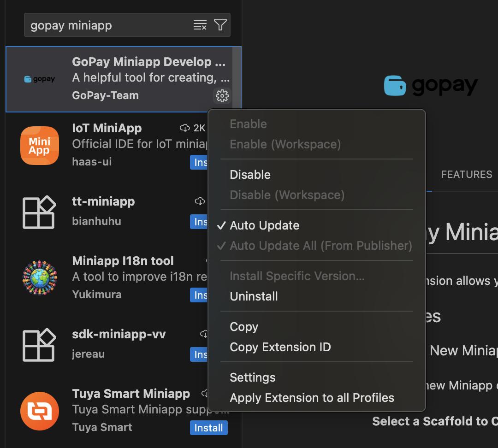Select Apply Extension to all Profiles
Viewport: 498px width, 448px height.
312,398
